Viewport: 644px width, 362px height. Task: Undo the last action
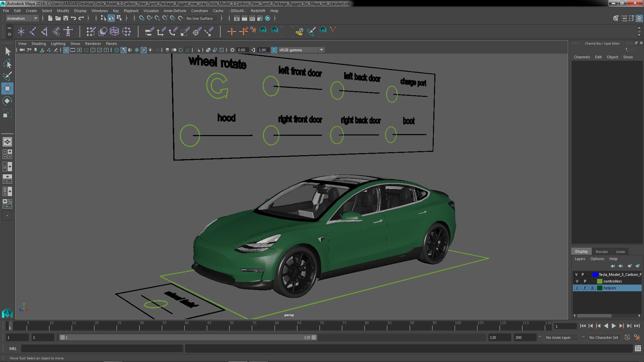tap(73, 18)
